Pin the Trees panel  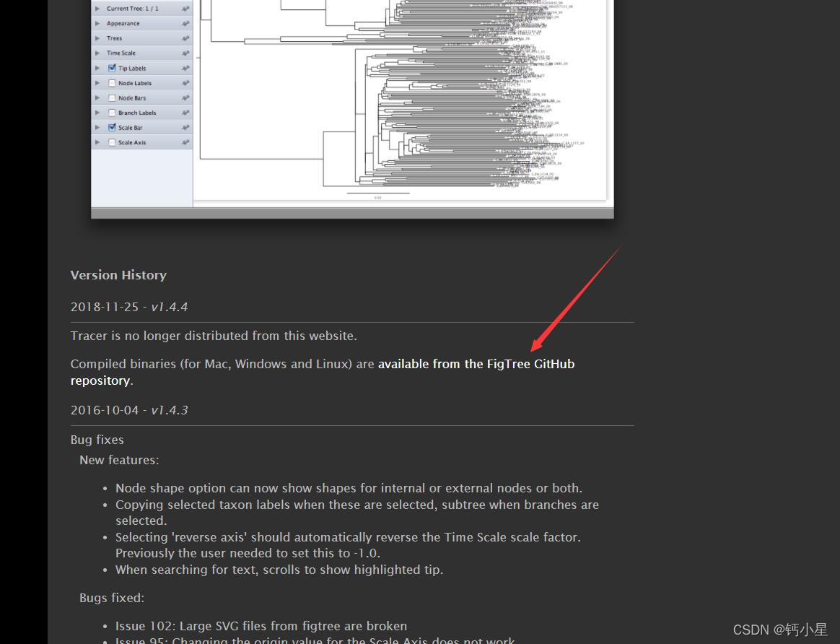click(x=185, y=38)
